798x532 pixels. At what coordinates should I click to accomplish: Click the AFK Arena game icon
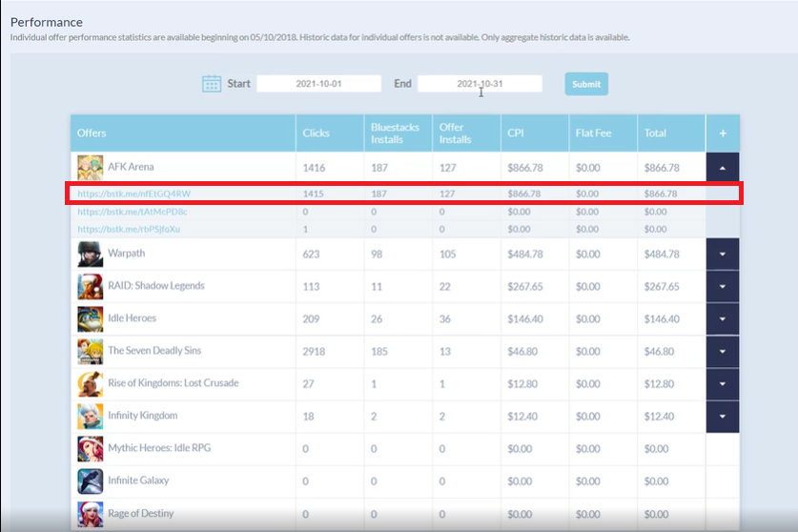click(x=90, y=168)
